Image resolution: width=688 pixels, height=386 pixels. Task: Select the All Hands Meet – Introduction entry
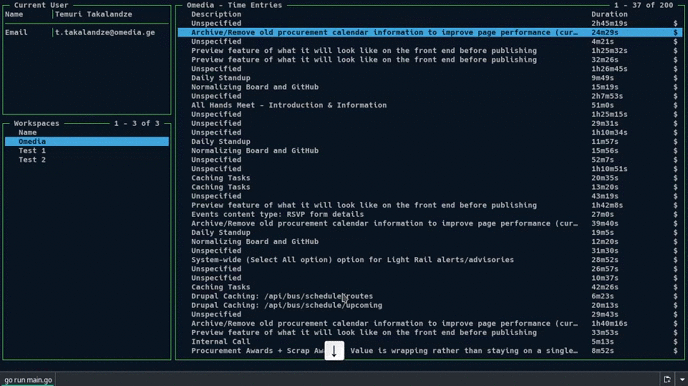click(x=430, y=105)
